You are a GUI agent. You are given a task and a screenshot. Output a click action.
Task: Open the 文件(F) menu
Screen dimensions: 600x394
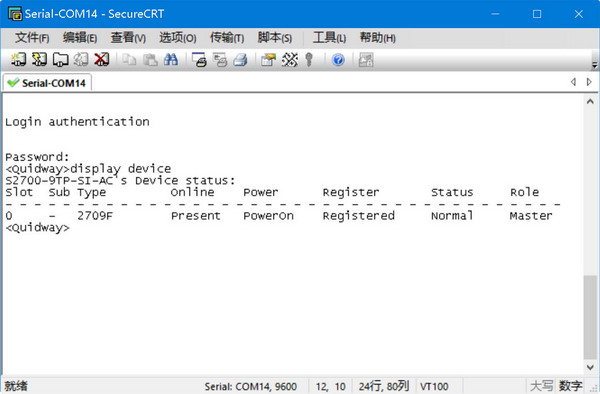tap(32, 37)
